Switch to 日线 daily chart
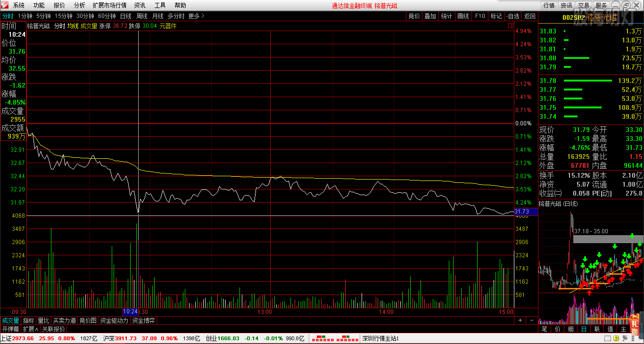The height and width of the screenshot is (344, 644). (126, 16)
